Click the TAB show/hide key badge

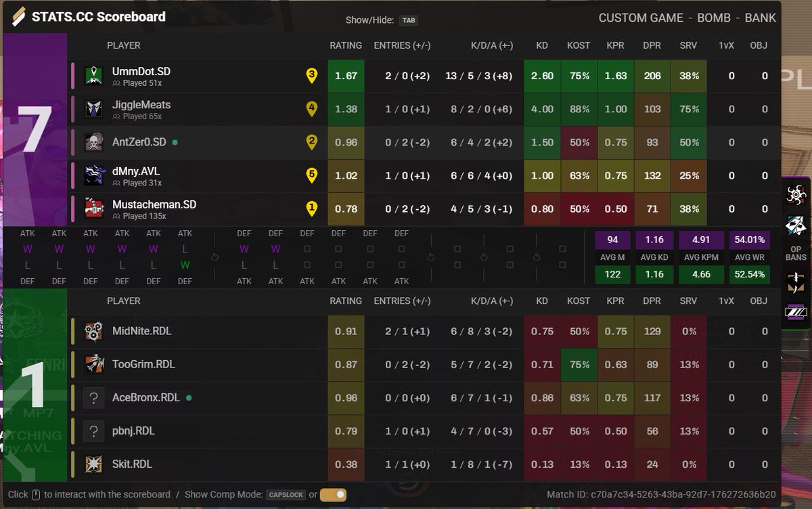click(x=408, y=20)
